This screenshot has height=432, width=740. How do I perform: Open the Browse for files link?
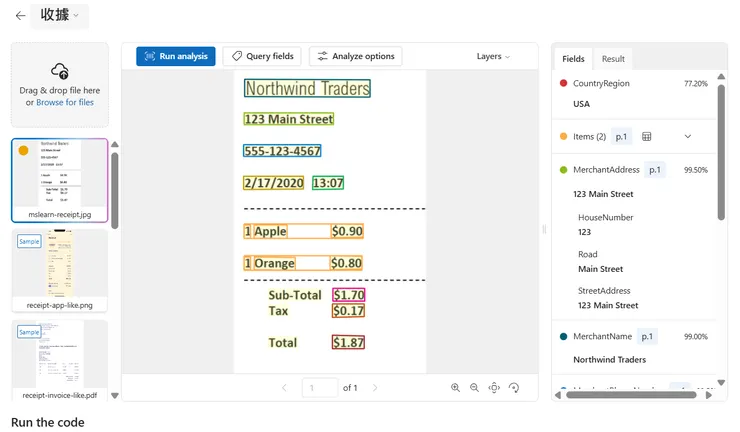point(65,102)
